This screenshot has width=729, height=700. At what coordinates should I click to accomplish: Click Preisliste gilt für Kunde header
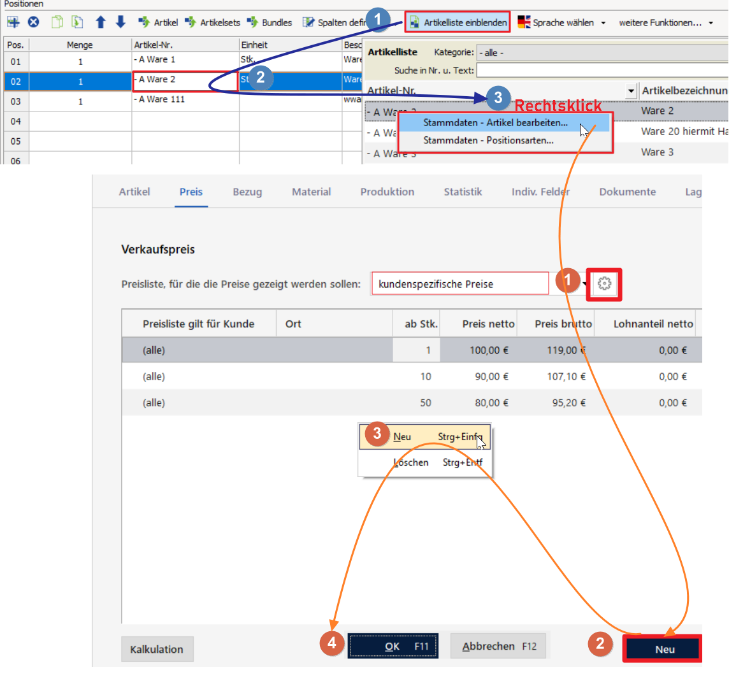(x=199, y=324)
